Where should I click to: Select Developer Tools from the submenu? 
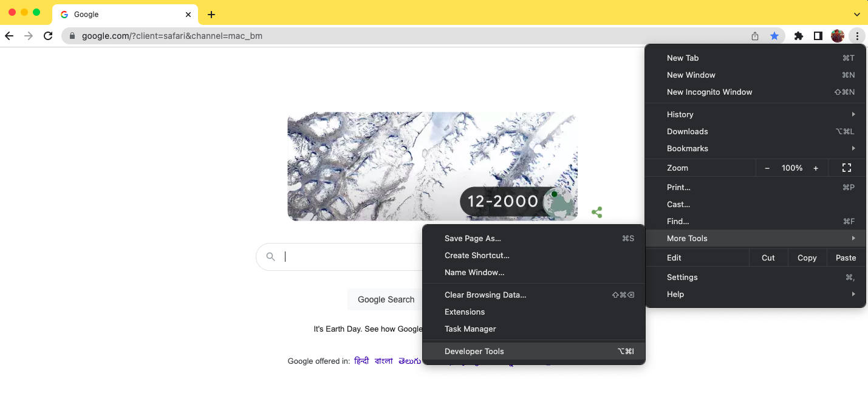coord(474,351)
